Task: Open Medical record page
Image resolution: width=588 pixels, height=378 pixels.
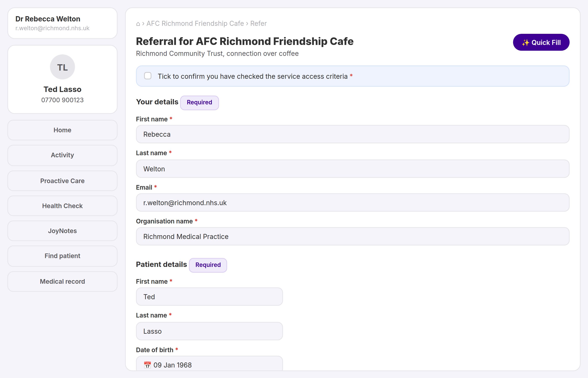Action: pos(62,282)
